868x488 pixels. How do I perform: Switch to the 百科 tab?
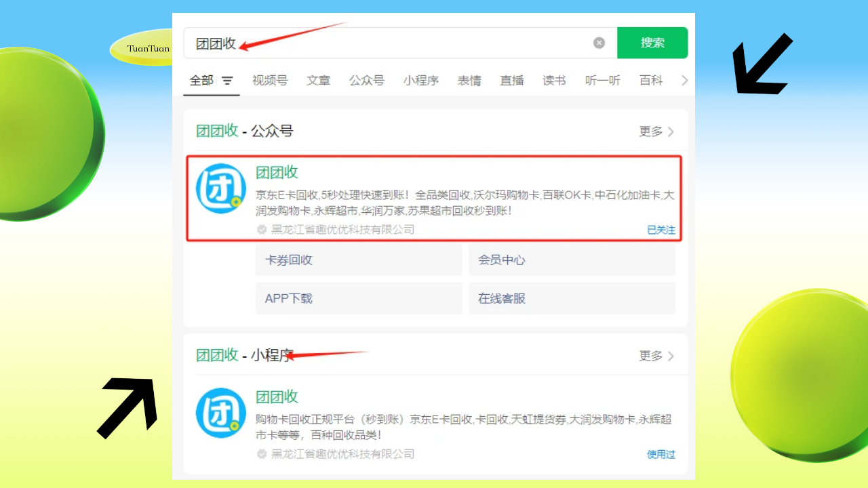(651, 80)
